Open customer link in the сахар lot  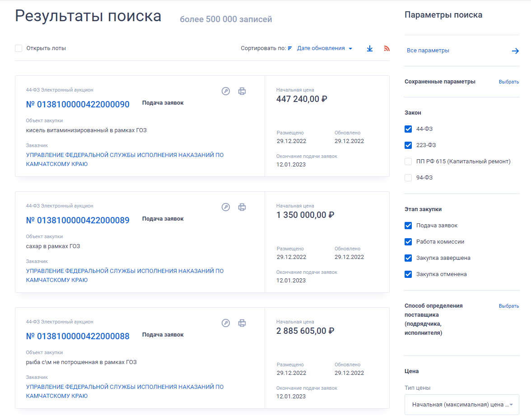pos(125,276)
